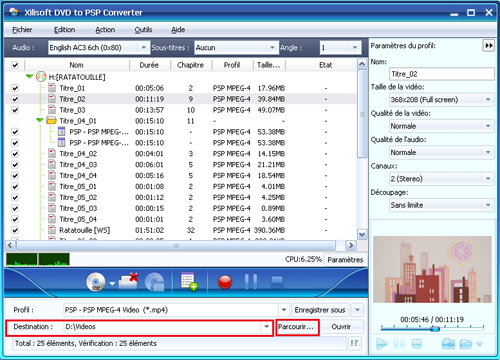Uncheck the Ratatouille [WS] checkbox
The width and height of the screenshot is (500, 360).
click(x=15, y=230)
